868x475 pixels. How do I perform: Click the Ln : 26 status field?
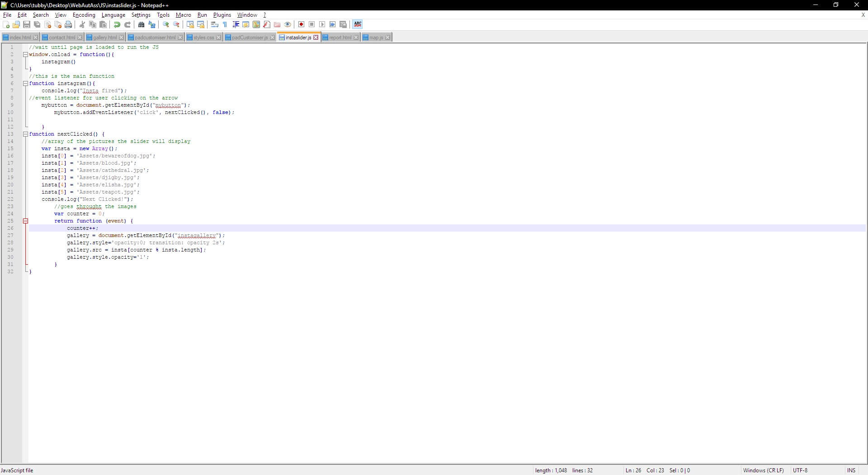[x=633, y=470]
